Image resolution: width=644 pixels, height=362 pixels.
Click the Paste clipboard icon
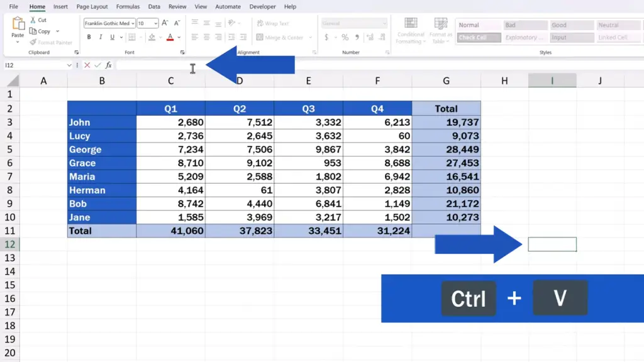point(18,24)
